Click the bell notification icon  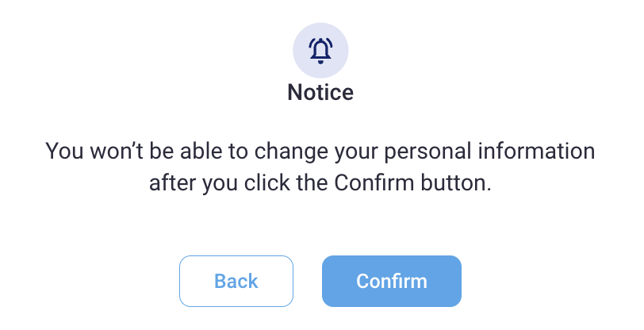point(320,50)
